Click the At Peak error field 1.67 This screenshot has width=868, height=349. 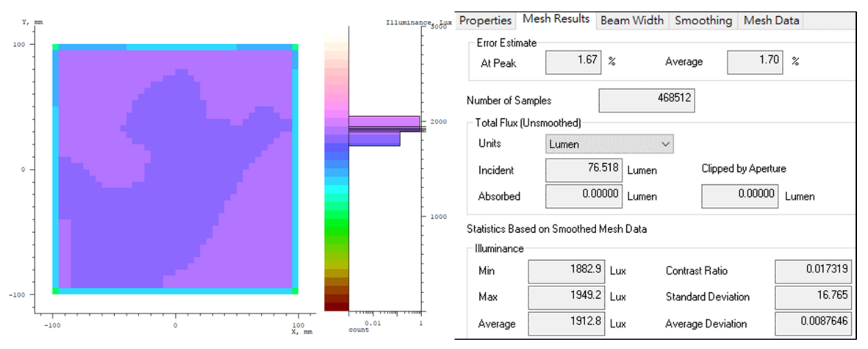point(573,62)
